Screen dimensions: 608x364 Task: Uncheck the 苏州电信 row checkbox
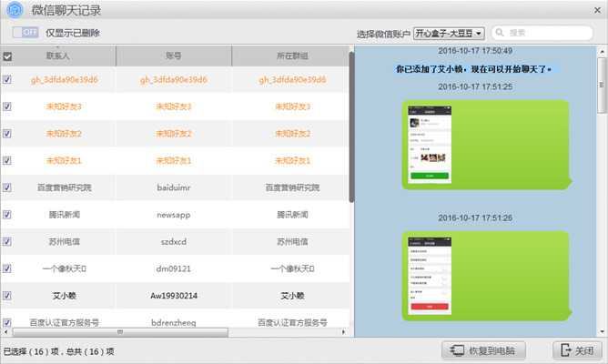pos(7,241)
